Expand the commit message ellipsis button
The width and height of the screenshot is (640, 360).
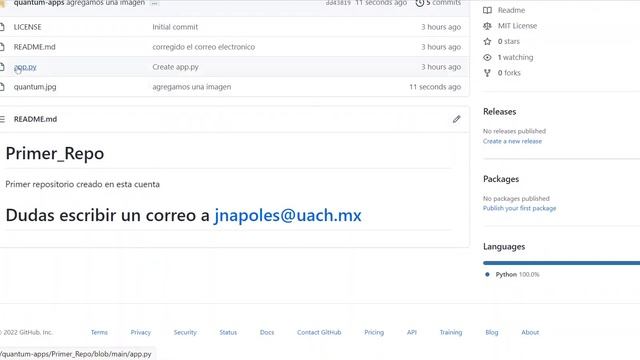(155, 3)
